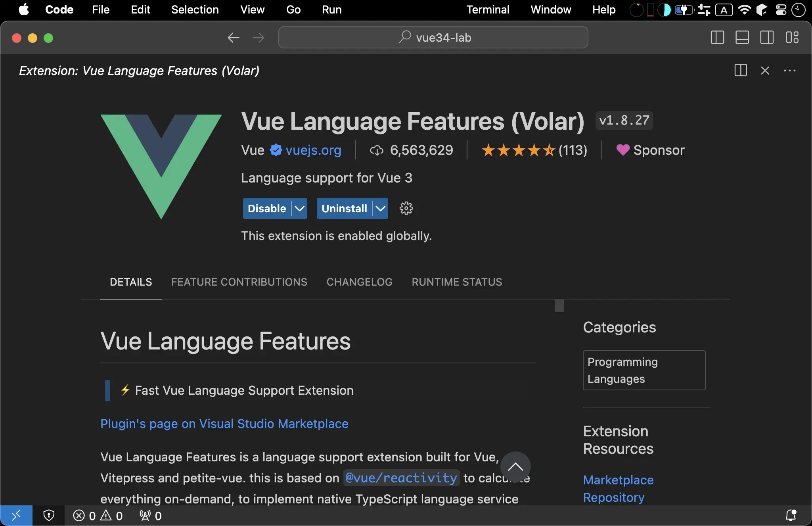This screenshot has width=812, height=526.
Task: Click the scroll-to-top arrow button
Action: coord(515,467)
